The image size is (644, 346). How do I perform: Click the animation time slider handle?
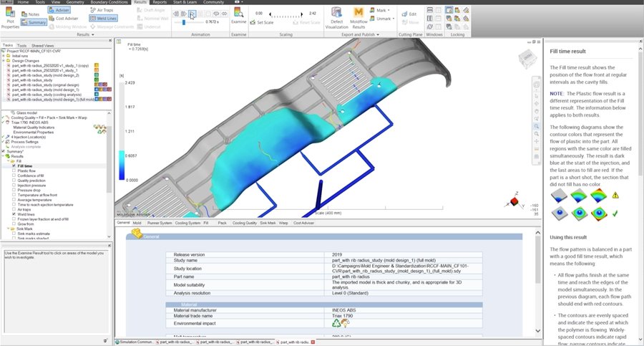pyautogui.click(x=184, y=22)
